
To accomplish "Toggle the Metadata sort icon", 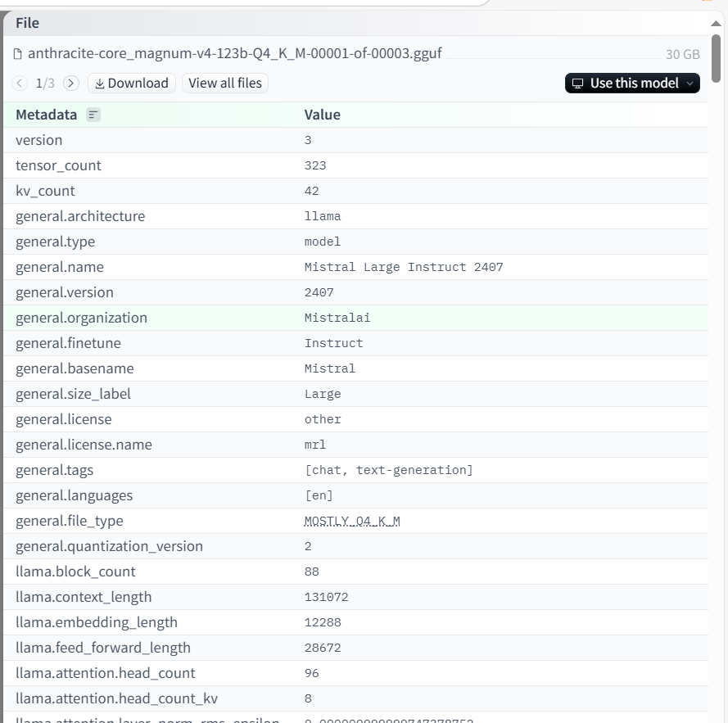I will click(x=93, y=115).
